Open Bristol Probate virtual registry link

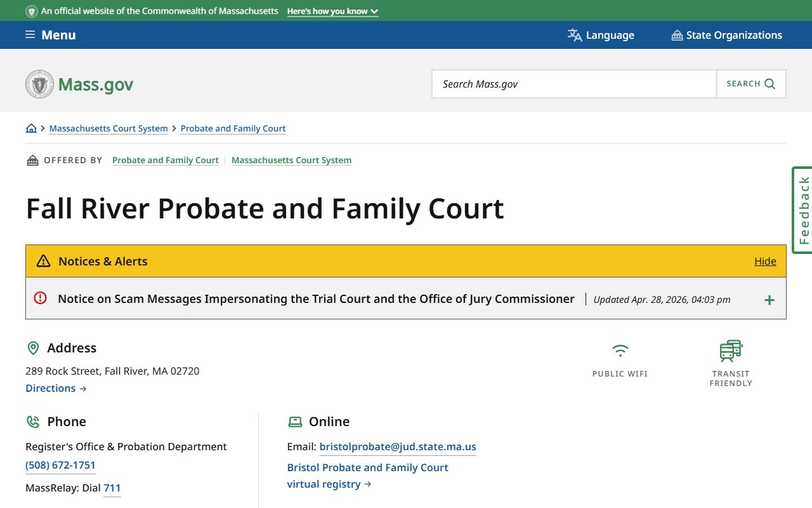click(368, 476)
